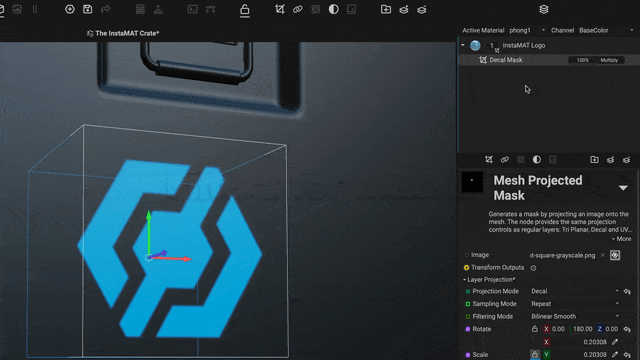The width and height of the screenshot is (640, 360).
Task: Select the InstaMAT Logo layer name
Action: [x=524, y=45]
